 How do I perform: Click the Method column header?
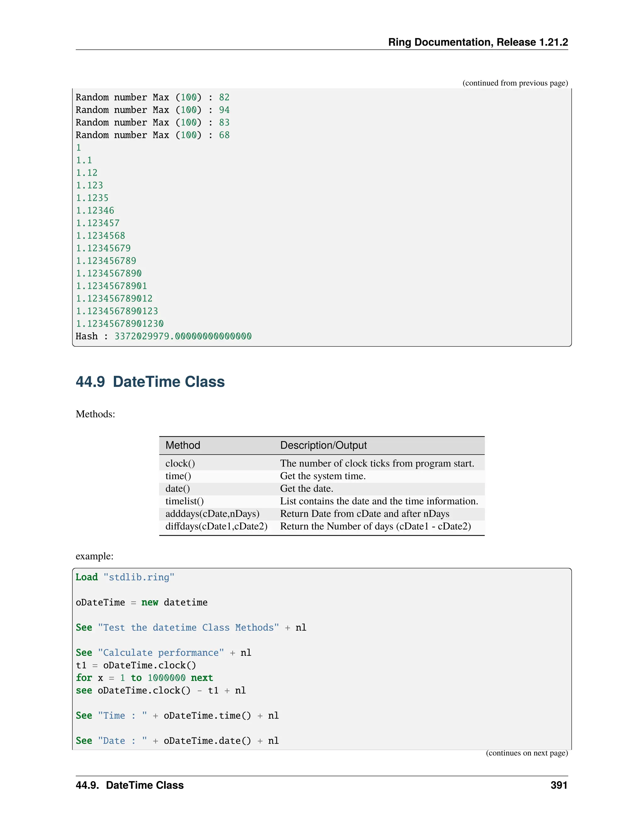pos(183,445)
